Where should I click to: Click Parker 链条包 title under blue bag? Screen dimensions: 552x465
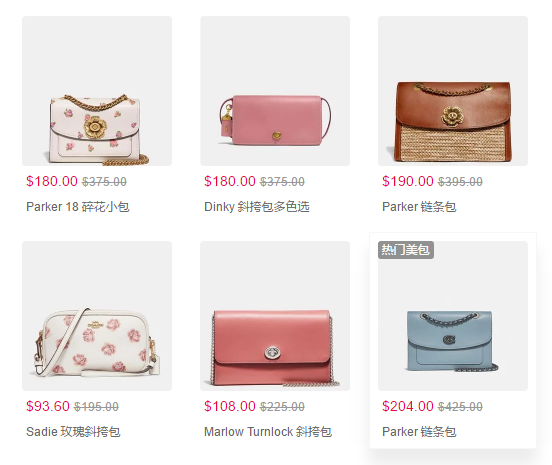point(419,432)
